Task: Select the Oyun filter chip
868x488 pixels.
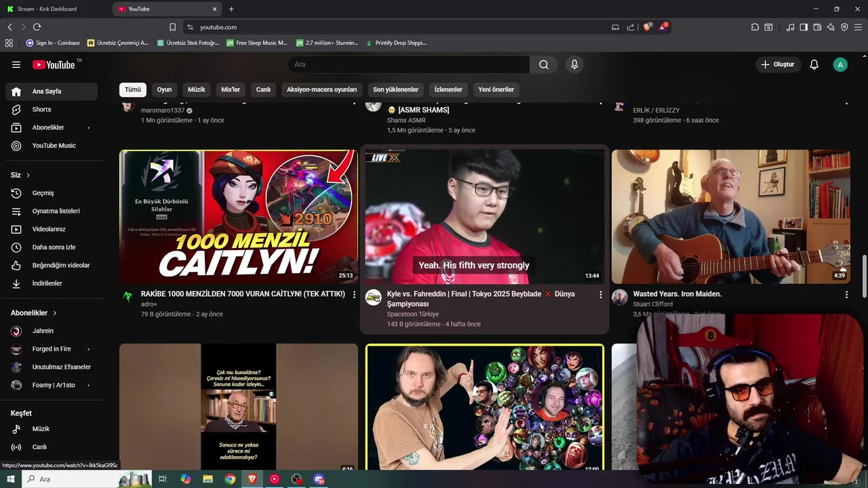Action: 164,89
